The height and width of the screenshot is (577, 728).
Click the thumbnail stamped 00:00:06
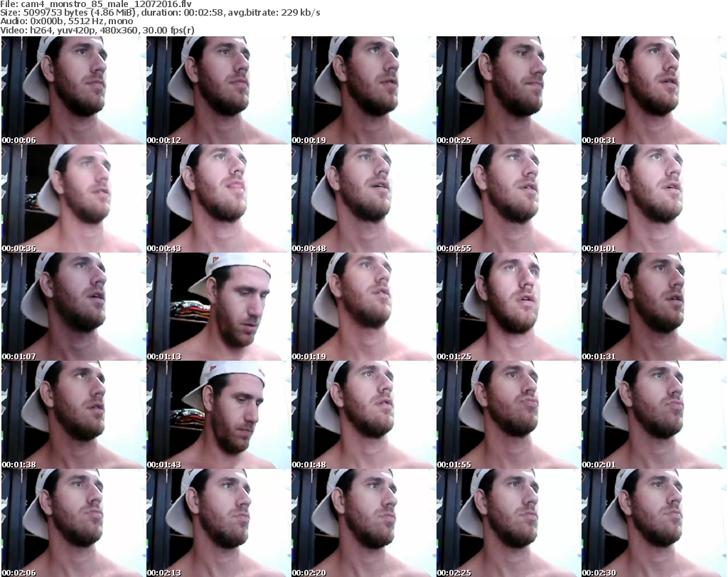[73, 90]
